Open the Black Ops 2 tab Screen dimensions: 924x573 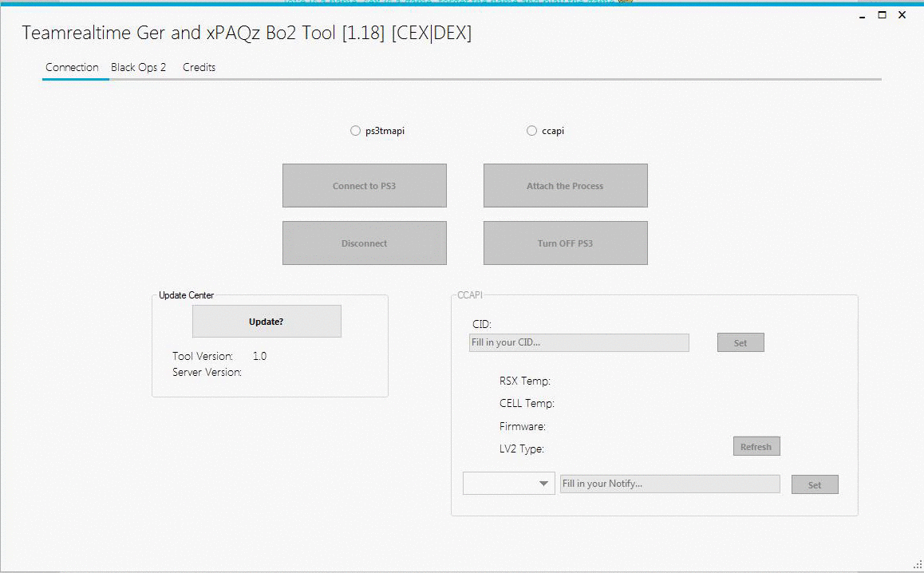[x=139, y=67]
